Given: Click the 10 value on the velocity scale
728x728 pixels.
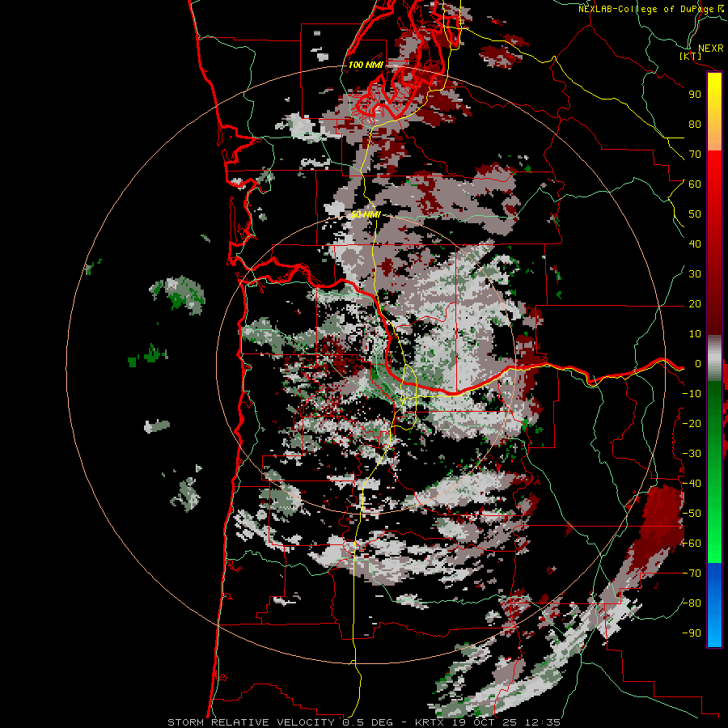Looking at the screenshot, I should point(695,334).
